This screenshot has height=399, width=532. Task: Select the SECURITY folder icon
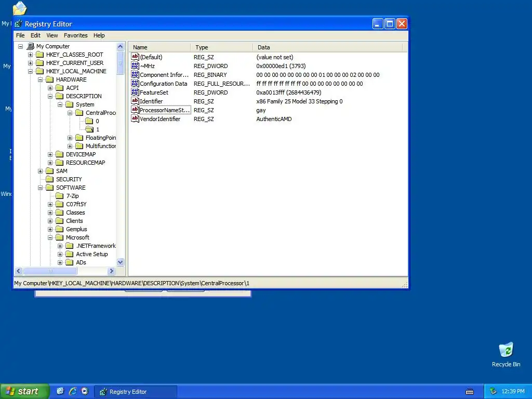point(49,179)
